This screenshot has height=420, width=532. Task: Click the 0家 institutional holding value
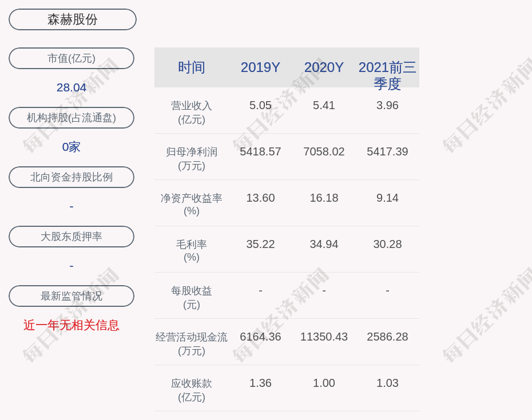(x=72, y=147)
